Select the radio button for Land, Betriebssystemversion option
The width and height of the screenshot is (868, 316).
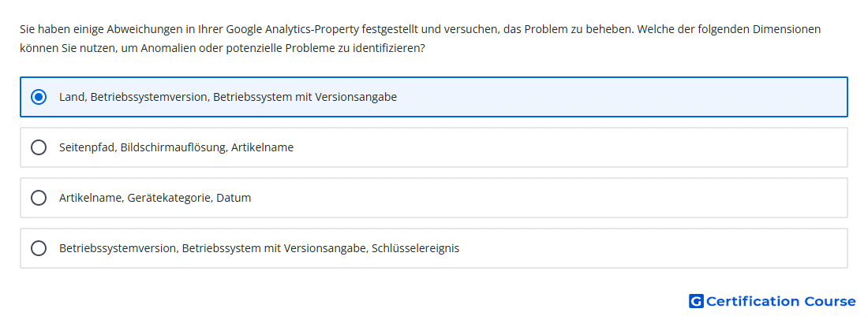[x=38, y=97]
